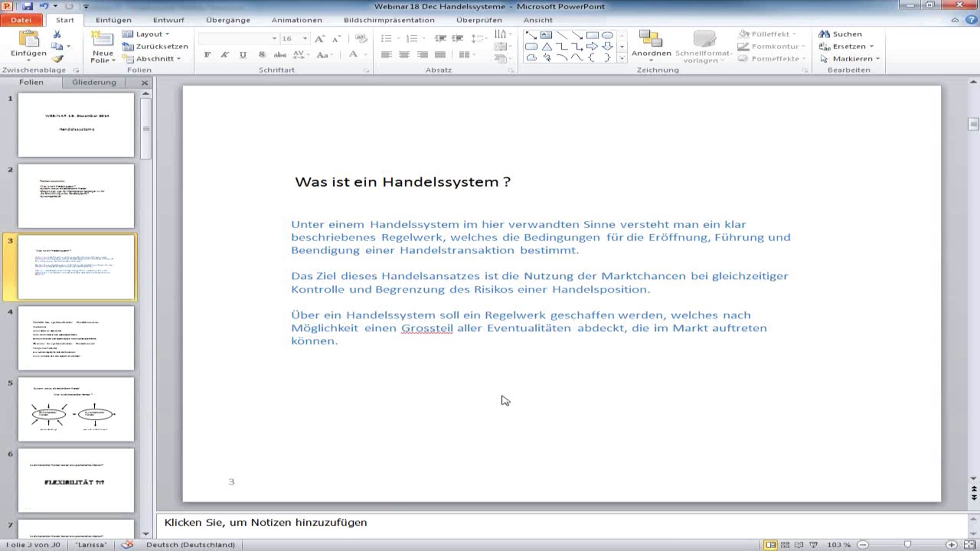
Task: Select slide 5 thumbnail with diagram
Action: tap(76, 409)
